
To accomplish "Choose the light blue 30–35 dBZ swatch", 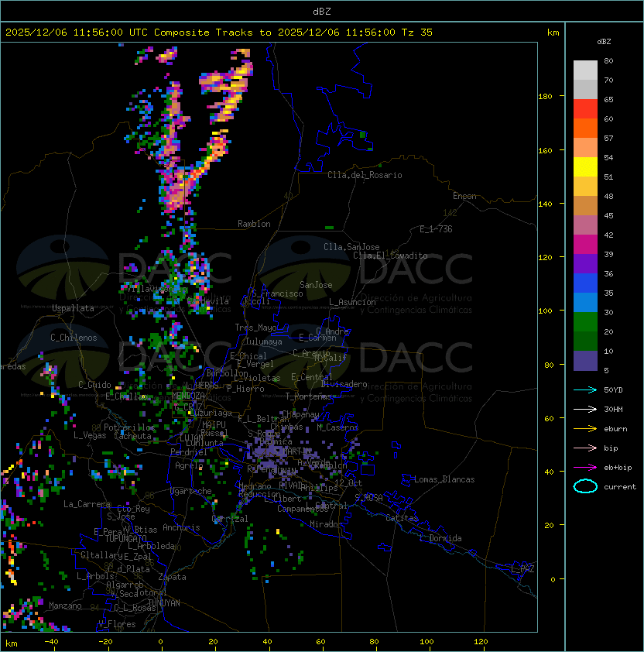I will 585,303.
